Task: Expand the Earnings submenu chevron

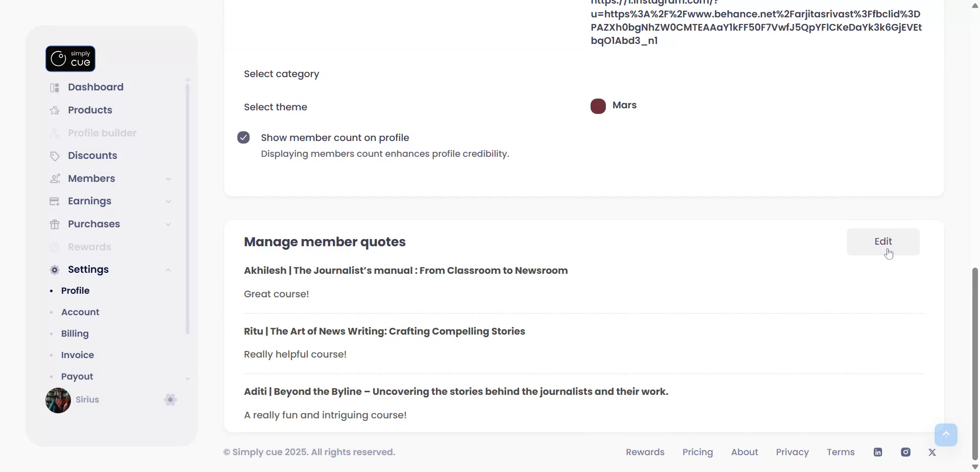Action: pyautogui.click(x=168, y=201)
